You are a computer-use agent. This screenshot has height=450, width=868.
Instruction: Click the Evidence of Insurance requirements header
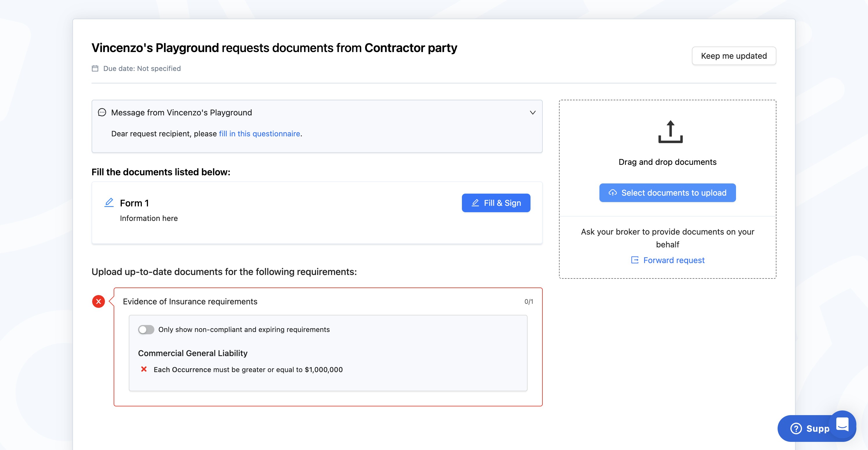tap(190, 301)
